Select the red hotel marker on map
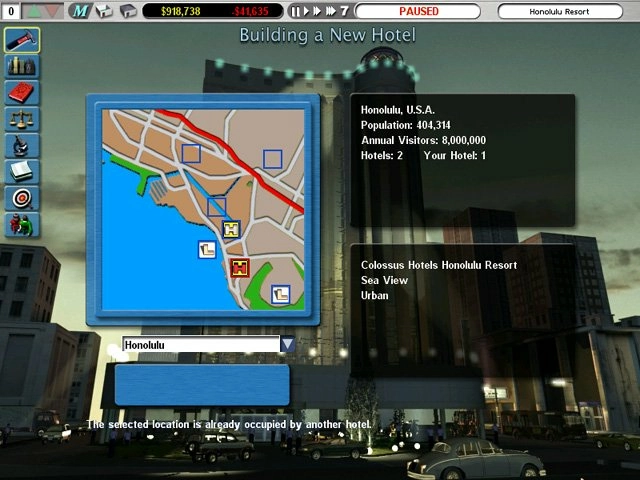This screenshot has width=640, height=480. click(x=240, y=267)
